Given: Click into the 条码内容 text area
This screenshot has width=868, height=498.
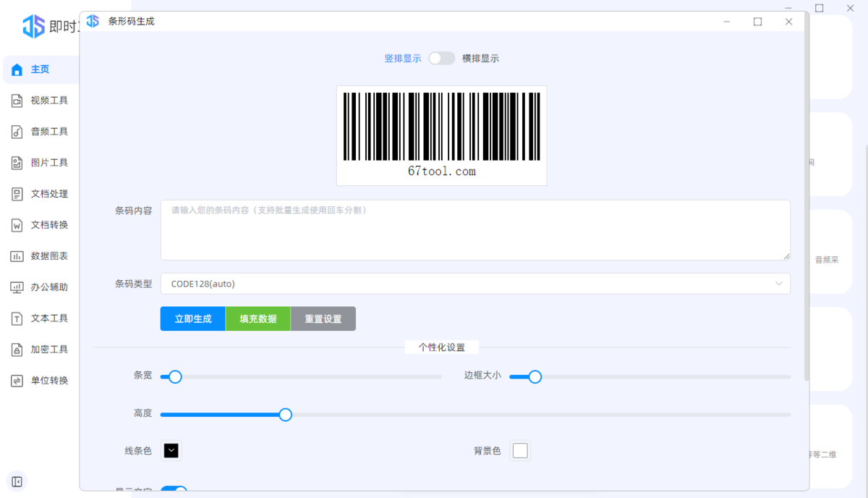Looking at the screenshot, I should (x=475, y=230).
